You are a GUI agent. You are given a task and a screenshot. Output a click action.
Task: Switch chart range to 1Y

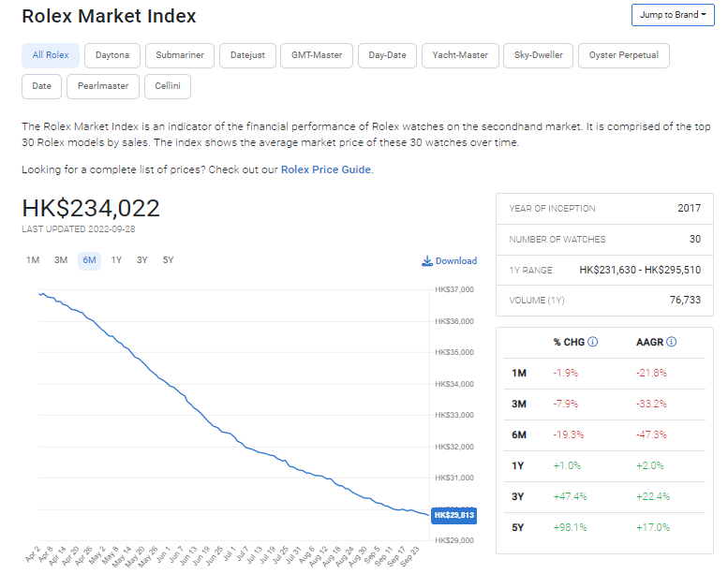[x=116, y=260]
